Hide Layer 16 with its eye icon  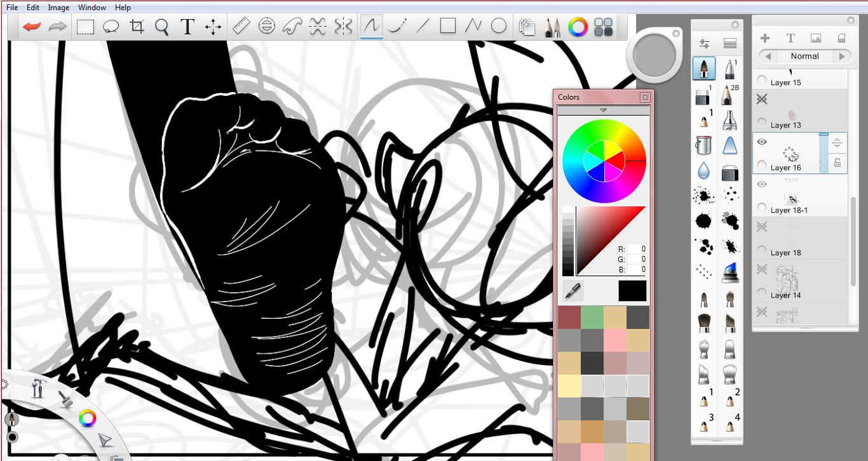[x=762, y=142]
